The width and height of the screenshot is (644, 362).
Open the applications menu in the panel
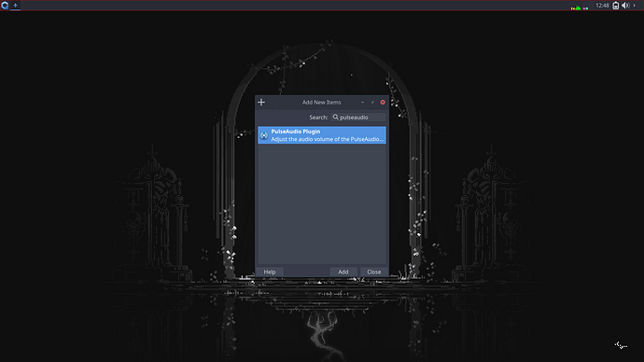pyautogui.click(x=5, y=6)
